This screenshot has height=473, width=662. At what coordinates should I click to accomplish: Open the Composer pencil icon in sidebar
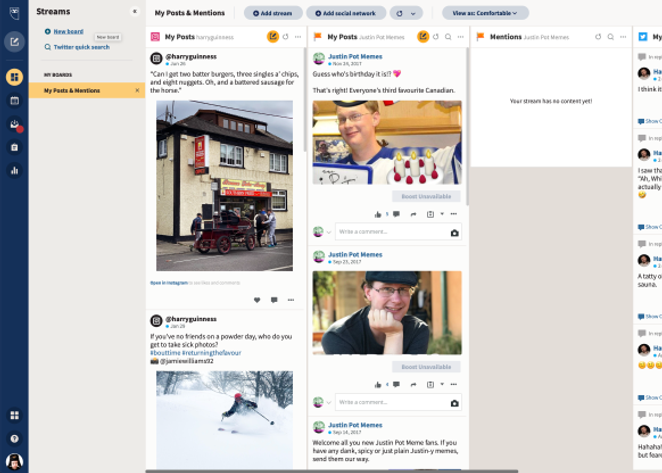point(14,41)
